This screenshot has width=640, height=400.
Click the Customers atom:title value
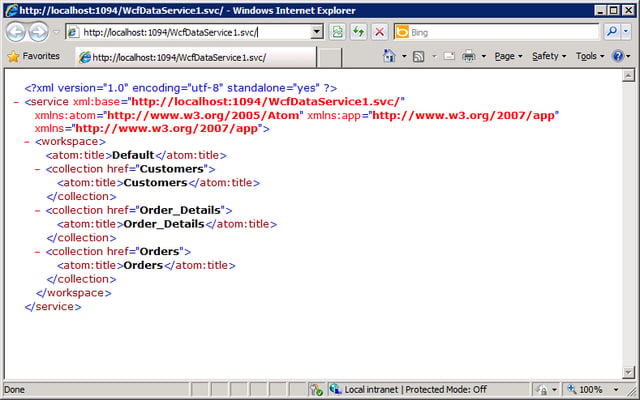click(x=155, y=183)
